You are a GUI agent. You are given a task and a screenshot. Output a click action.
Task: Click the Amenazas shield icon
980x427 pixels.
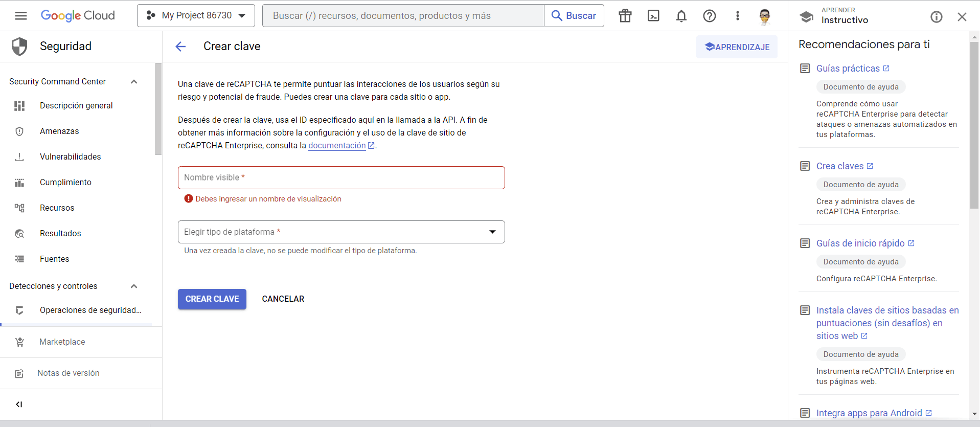tap(19, 131)
